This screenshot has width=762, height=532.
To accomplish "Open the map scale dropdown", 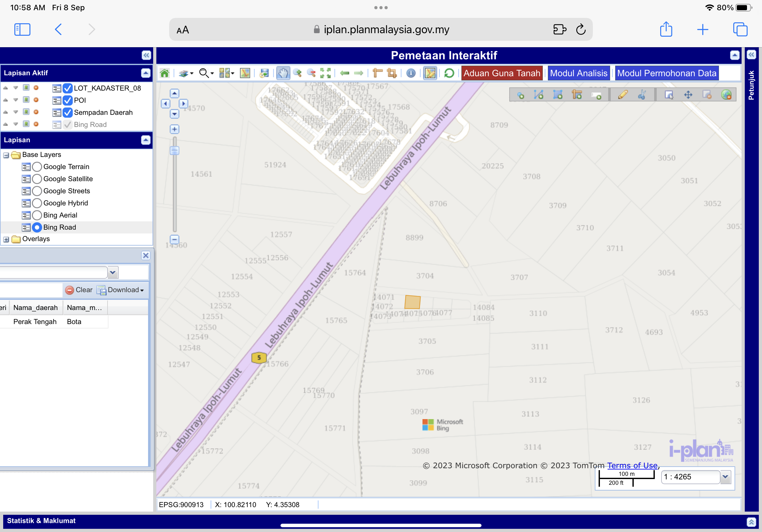I will point(726,477).
